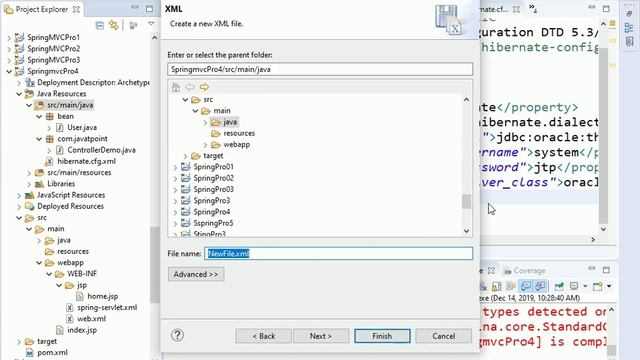Click the Task List icon on right bar

click(629, 41)
